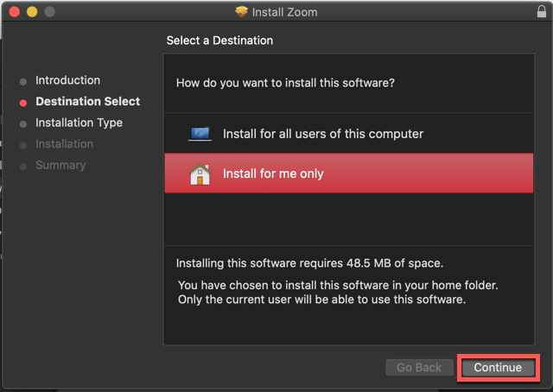
Task: Click the lock icon in the title bar
Action: [542, 11]
